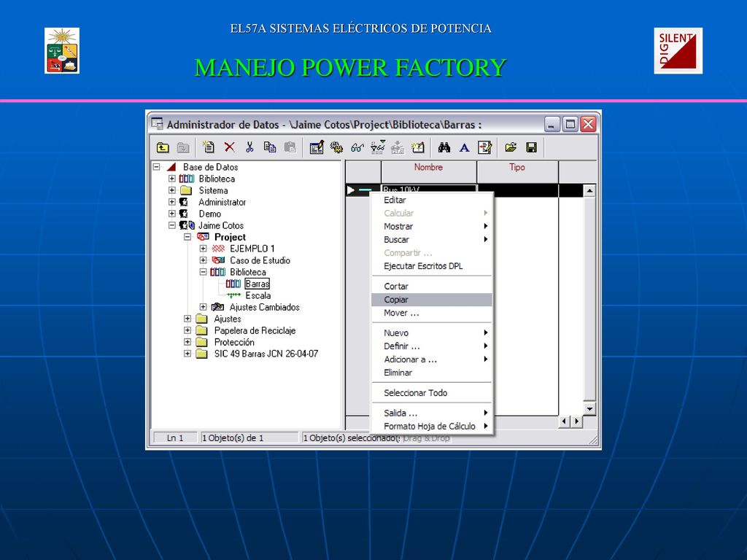747x560 pixels.
Task: Click the eyeglasses detail view icon
Action: [357, 147]
